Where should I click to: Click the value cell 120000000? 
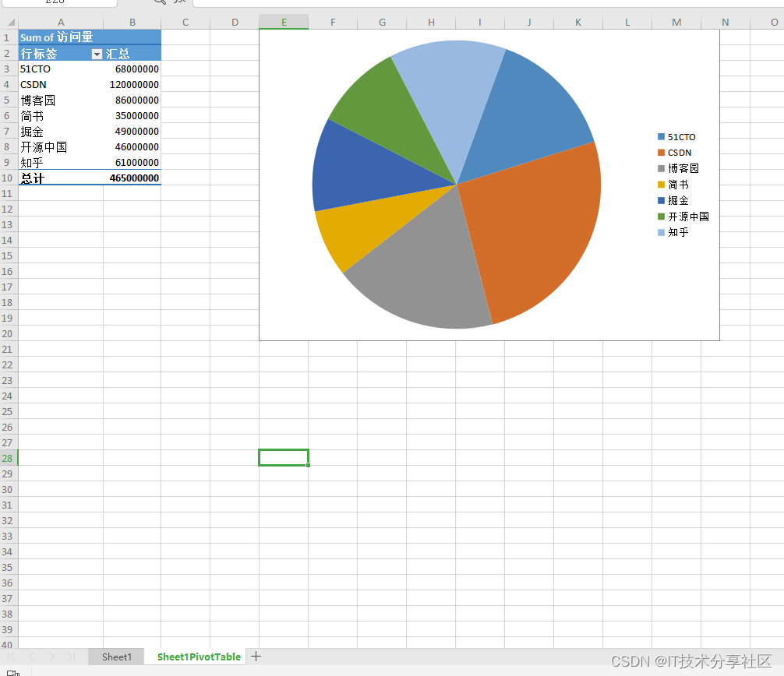132,84
